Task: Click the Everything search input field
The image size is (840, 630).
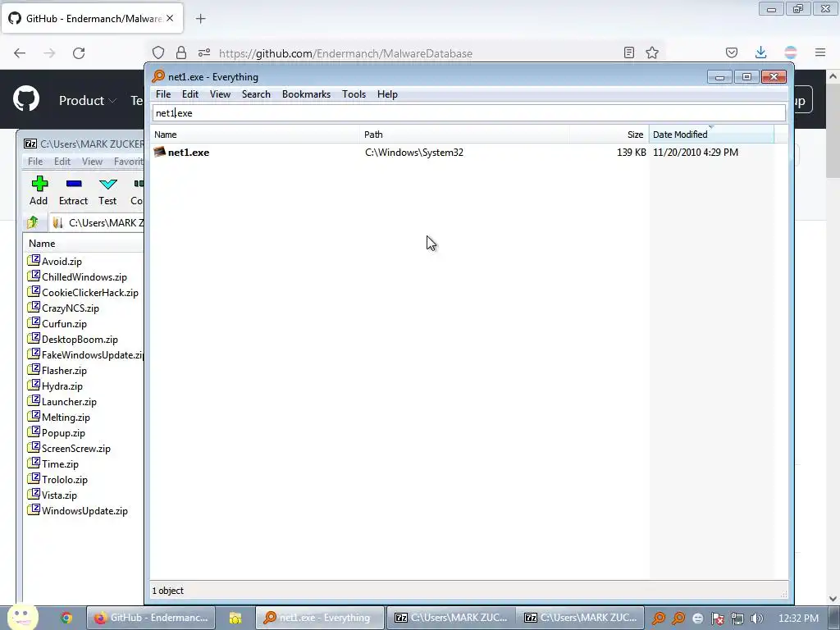Action: pos(468,113)
